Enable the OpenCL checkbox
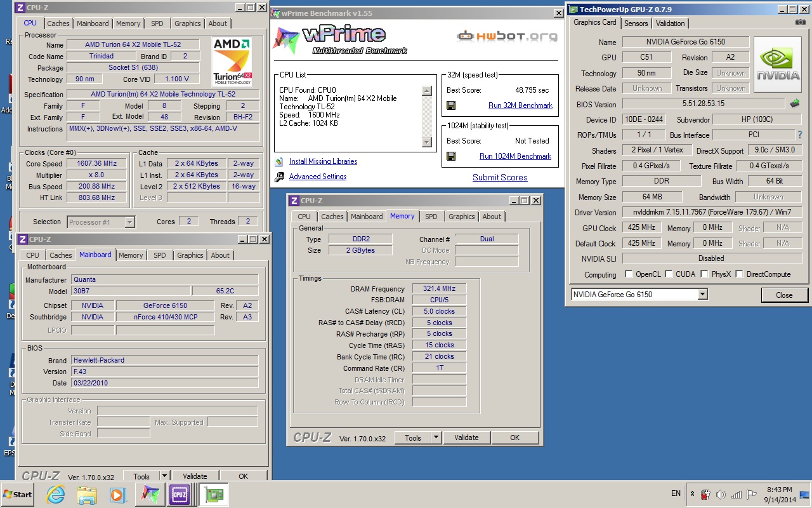 [x=629, y=274]
